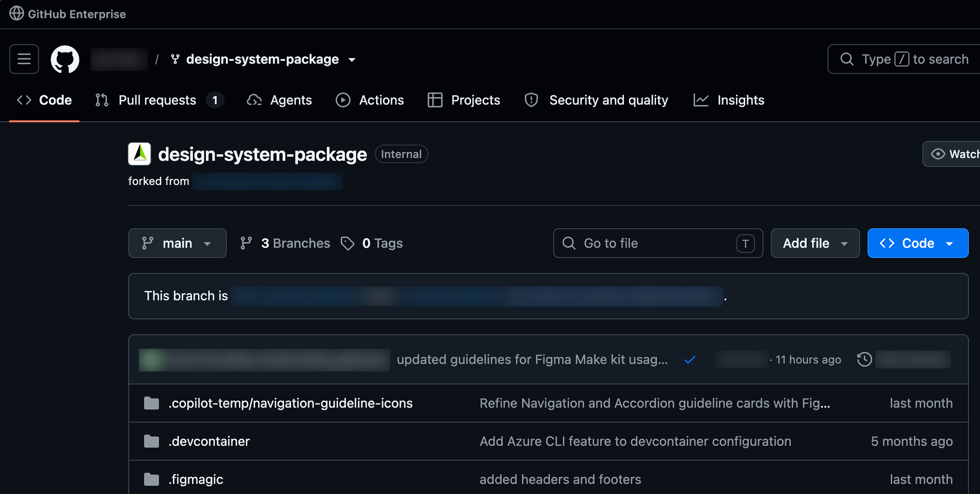Click the 5 months ago timestamp
Screen dimensions: 980x494
[x=912, y=441]
